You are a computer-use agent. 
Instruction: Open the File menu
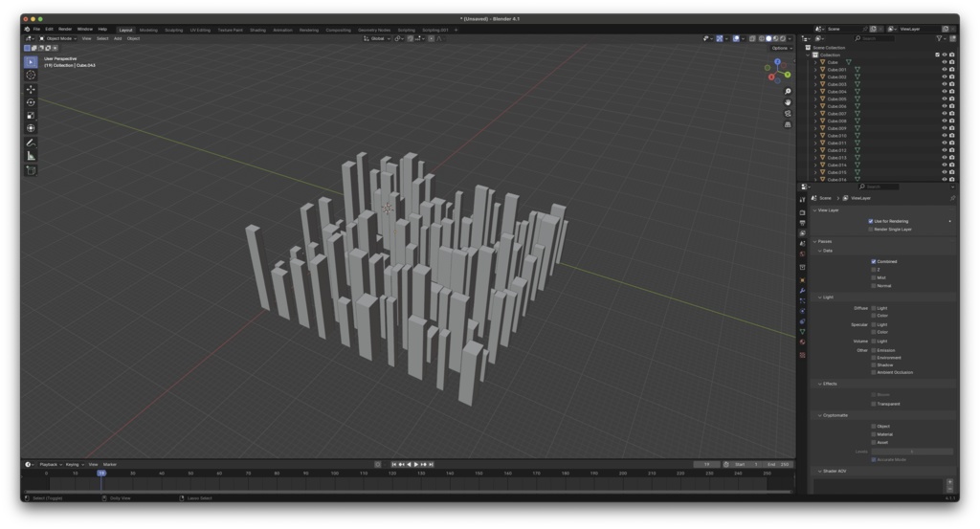37,30
